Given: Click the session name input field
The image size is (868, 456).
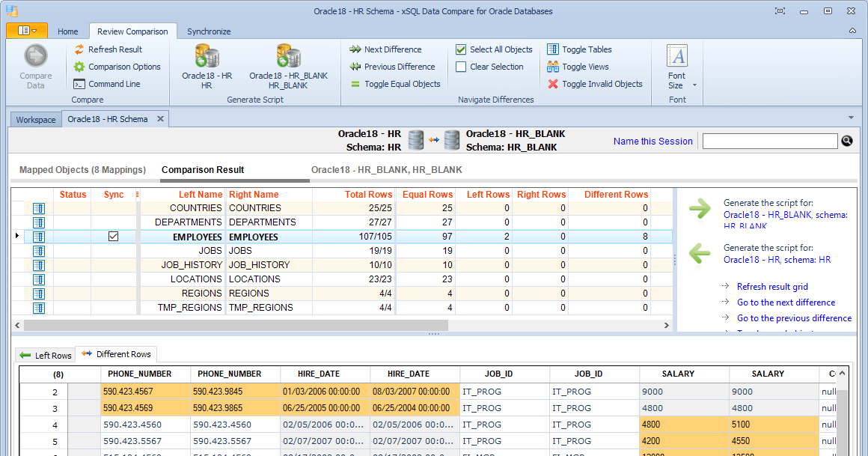Looking at the screenshot, I should click(x=770, y=140).
